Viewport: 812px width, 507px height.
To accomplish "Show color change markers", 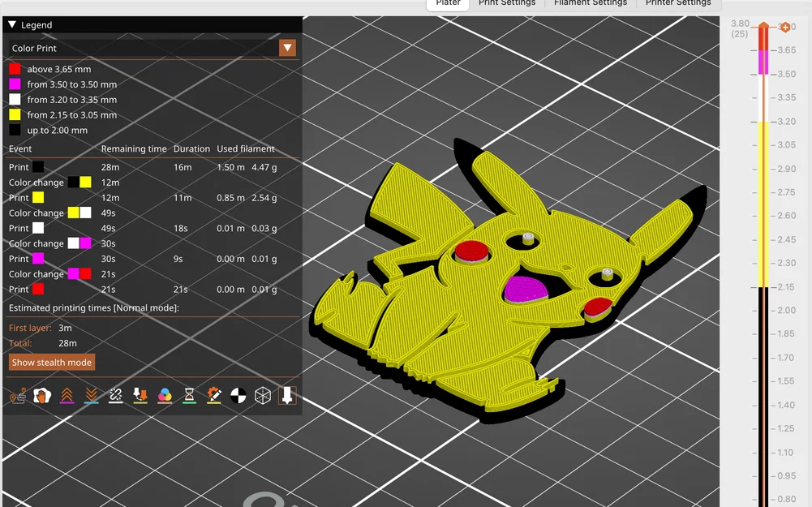I will (165, 396).
